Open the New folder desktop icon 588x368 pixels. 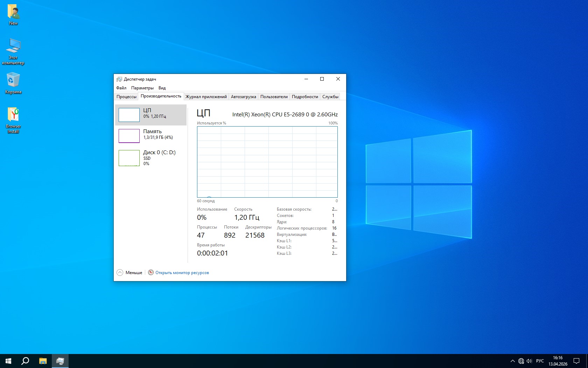[x=13, y=14]
